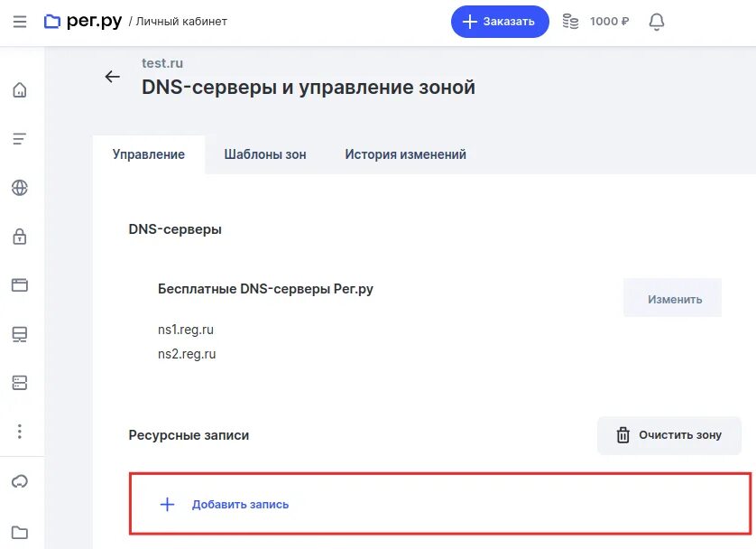Click the coins balance icon
This screenshot has width=756, height=549.
coord(570,21)
